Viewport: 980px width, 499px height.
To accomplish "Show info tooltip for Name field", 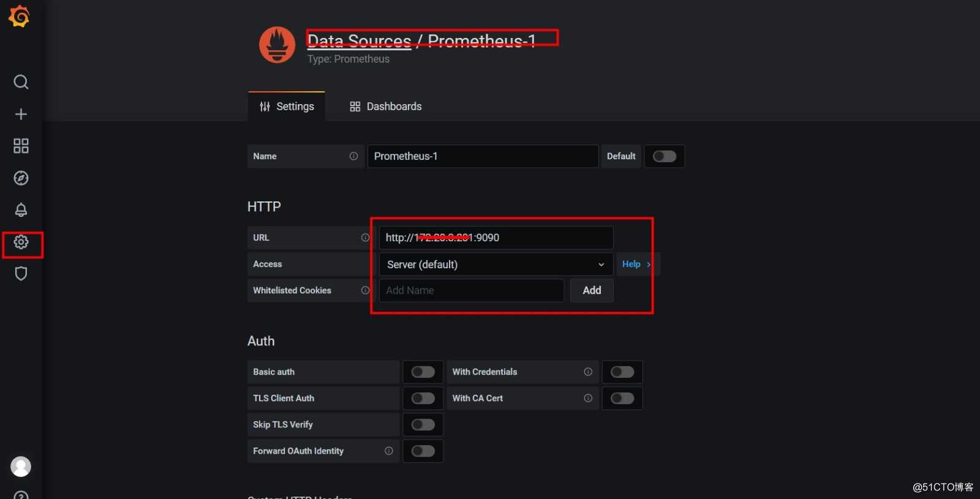I will (x=353, y=156).
